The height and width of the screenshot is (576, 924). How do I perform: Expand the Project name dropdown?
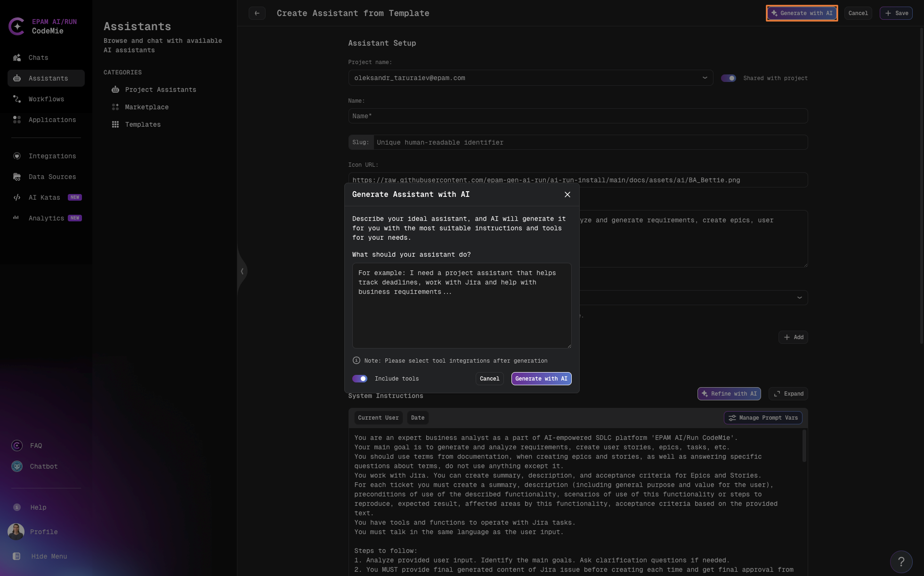point(705,78)
